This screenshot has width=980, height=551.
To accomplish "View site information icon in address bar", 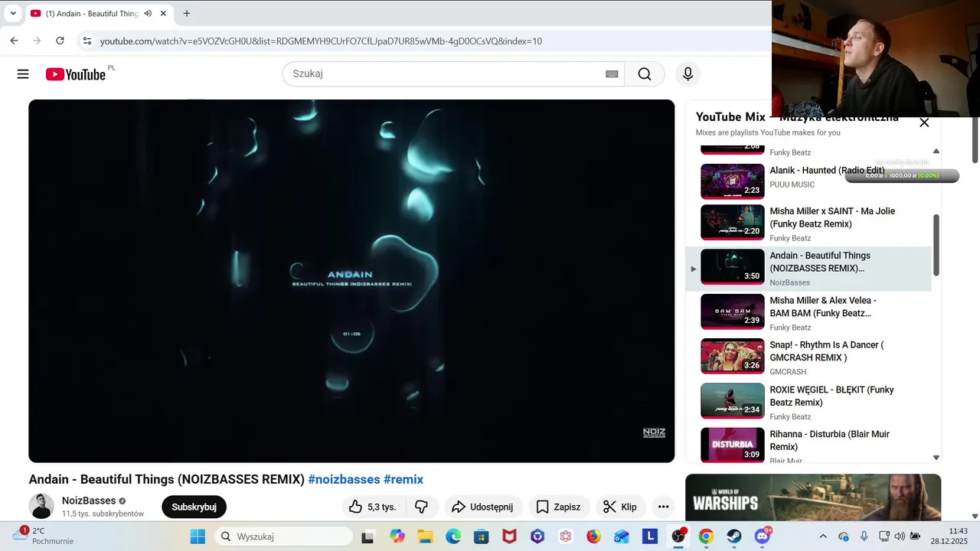I will [87, 41].
